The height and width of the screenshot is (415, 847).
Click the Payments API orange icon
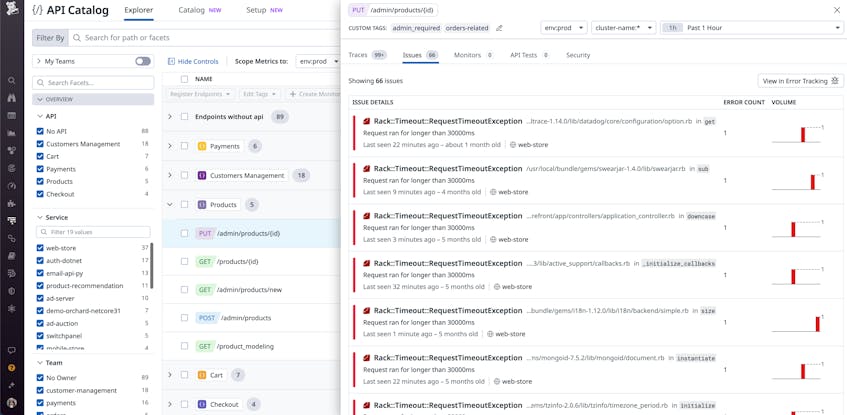coord(202,146)
